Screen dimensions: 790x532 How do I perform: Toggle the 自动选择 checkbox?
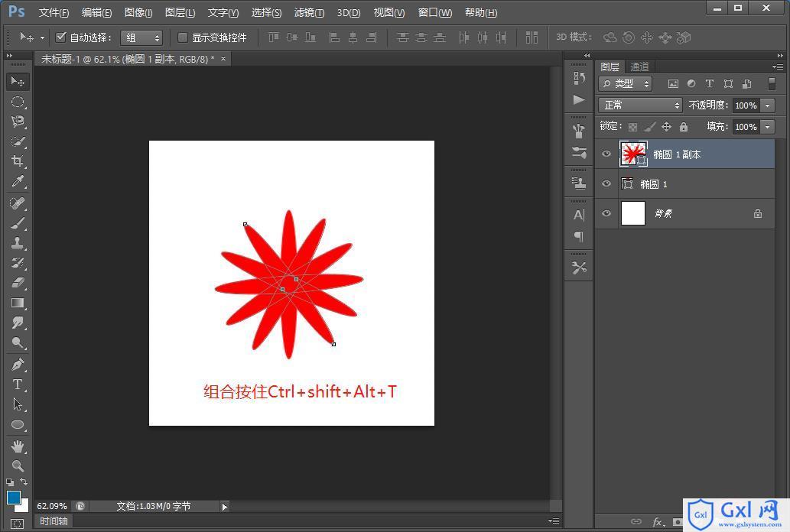point(61,37)
